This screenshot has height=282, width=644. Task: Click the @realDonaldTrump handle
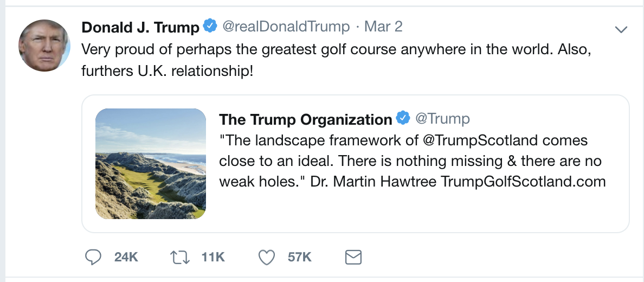click(x=286, y=26)
